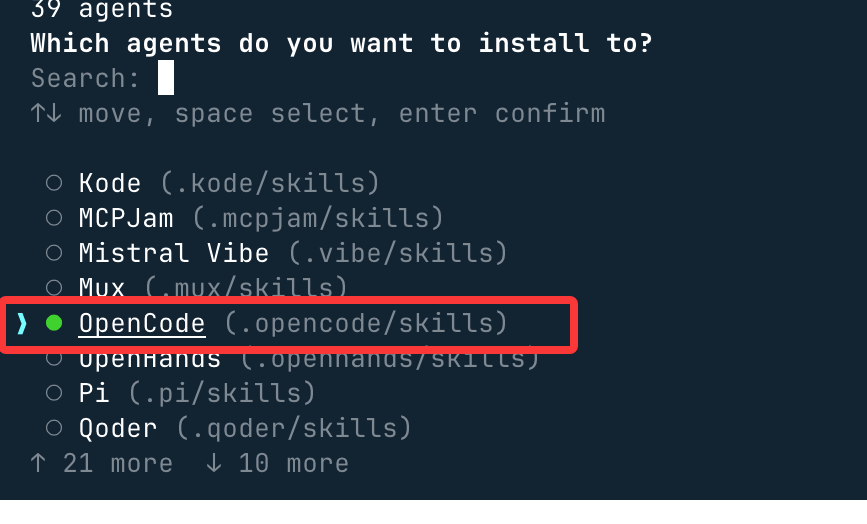Choose the MCPJam list entry name
Image resolution: width=867 pixels, height=524 pixels.
point(126,218)
